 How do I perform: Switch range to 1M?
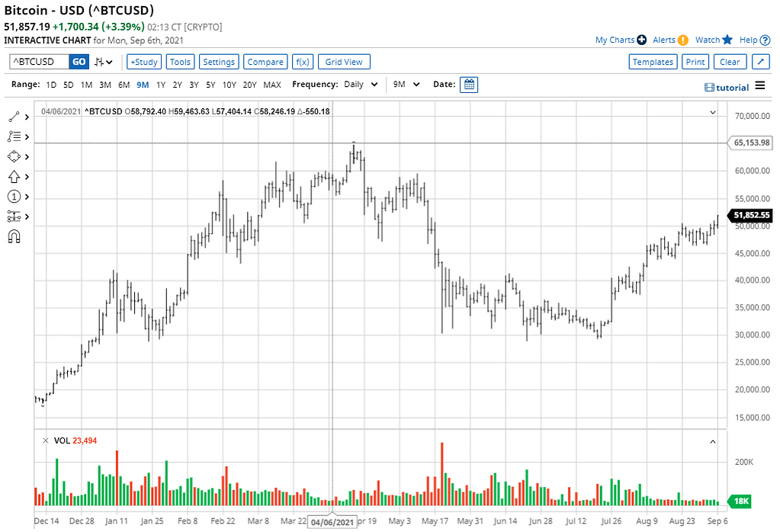[x=87, y=85]
